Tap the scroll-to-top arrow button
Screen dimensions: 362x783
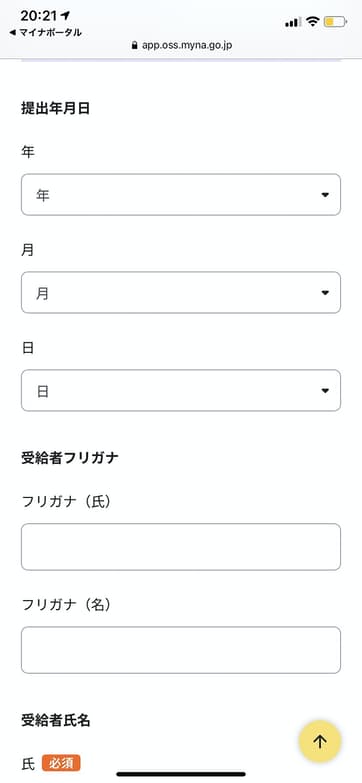tap(320, 741)
